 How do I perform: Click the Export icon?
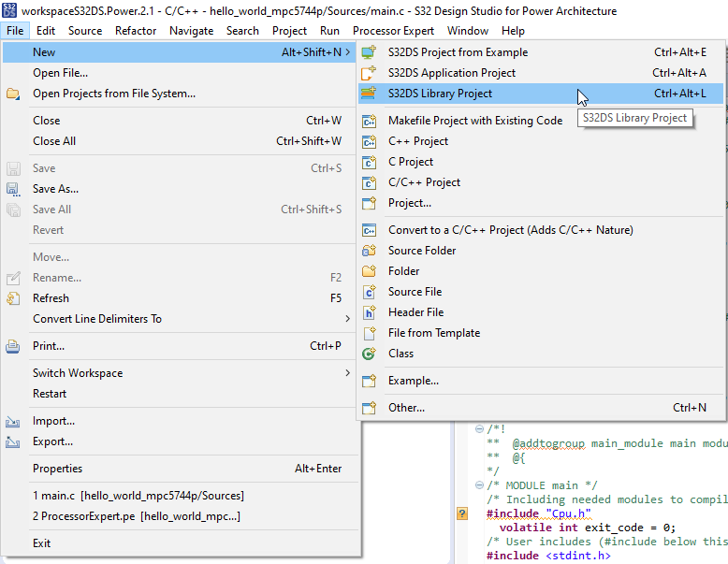pyautogui.click(x=13, y=441)
